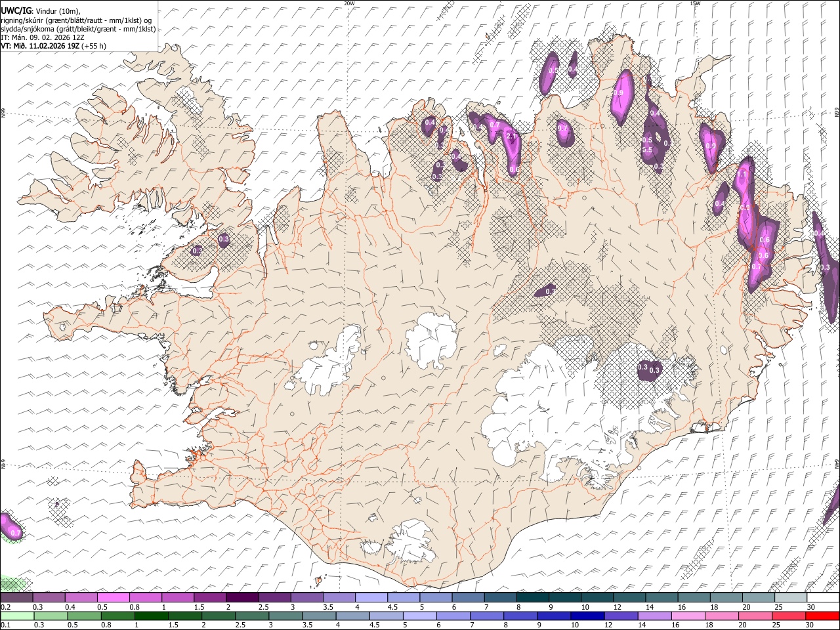
Task: Pick the bright red rain swatch at 30
Action: pos(822,616)
